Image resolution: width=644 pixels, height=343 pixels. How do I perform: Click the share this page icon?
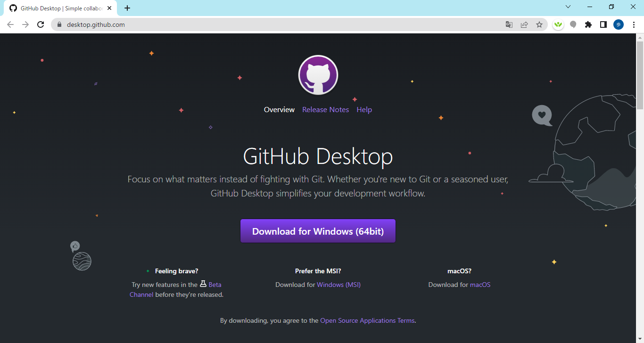[524, 24]
